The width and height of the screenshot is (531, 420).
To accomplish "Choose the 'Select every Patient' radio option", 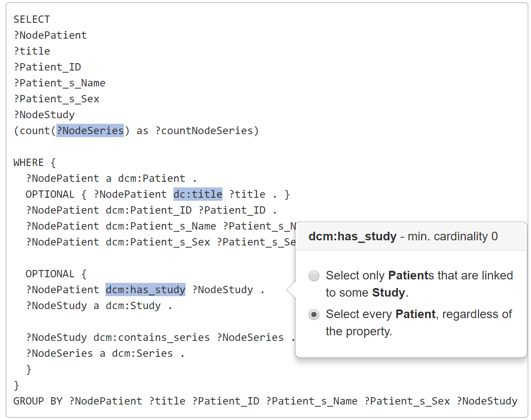I will [x=314, y=315].
